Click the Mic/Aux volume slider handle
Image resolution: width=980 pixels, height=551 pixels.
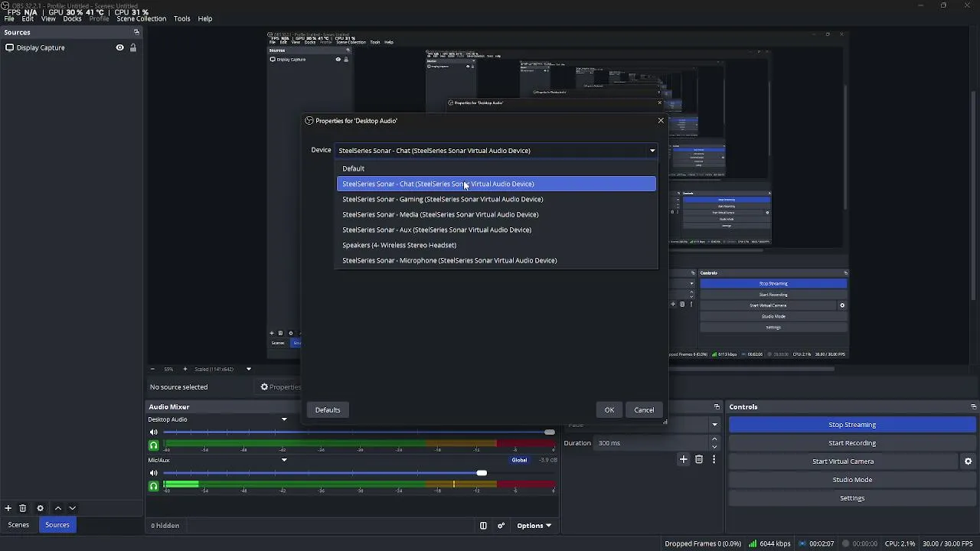[482, 473]
